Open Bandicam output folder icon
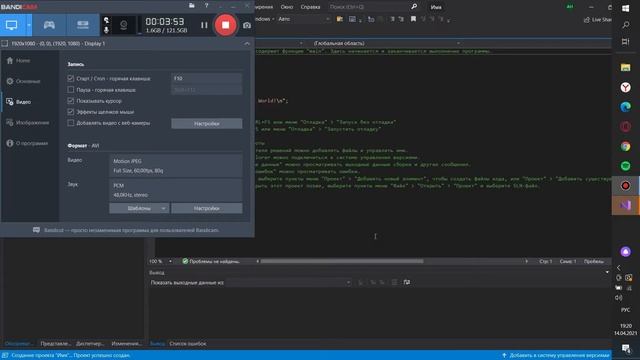 pyautogui.click(x=192, y=5)
